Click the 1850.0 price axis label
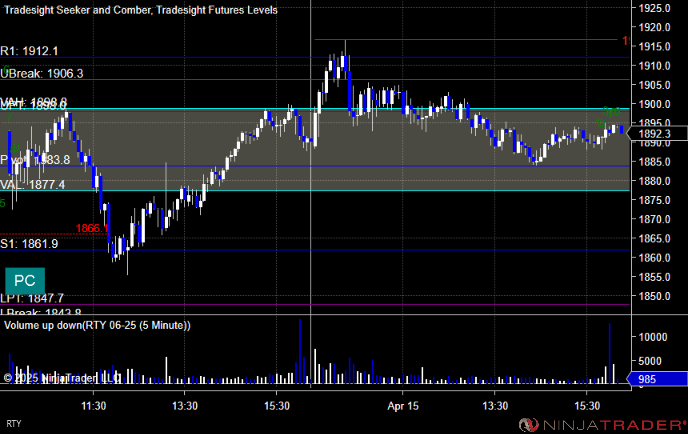The width and height of the screenshot is (688, 434). point(655,296)
